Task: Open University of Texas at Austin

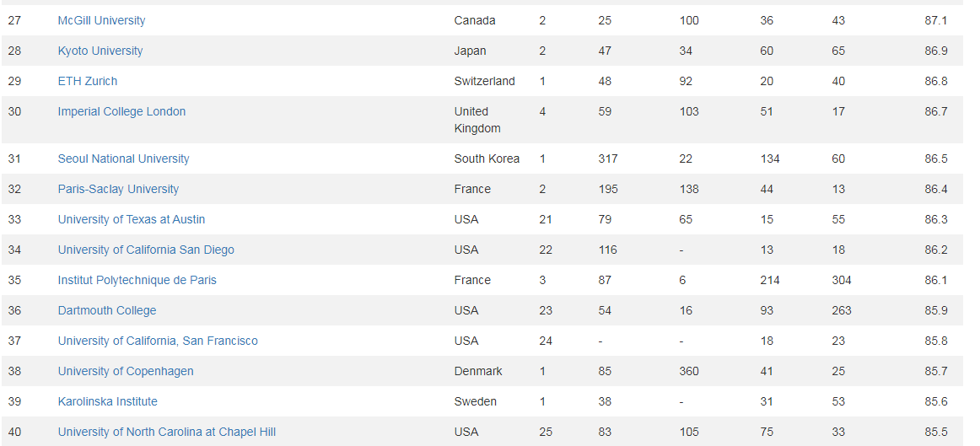Action: click(131, 219)
